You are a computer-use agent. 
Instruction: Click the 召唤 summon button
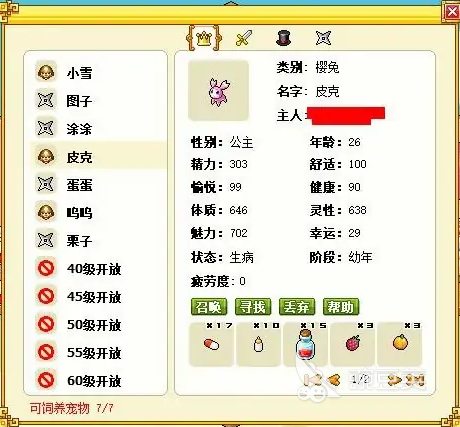point(209,307)
